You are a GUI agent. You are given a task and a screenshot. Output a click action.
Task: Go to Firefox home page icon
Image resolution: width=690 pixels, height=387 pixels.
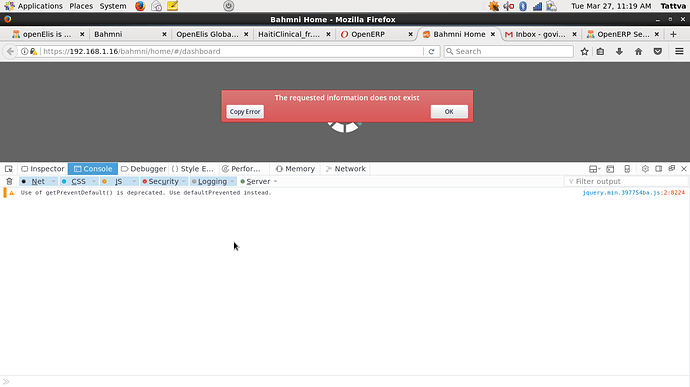point(639,52)
